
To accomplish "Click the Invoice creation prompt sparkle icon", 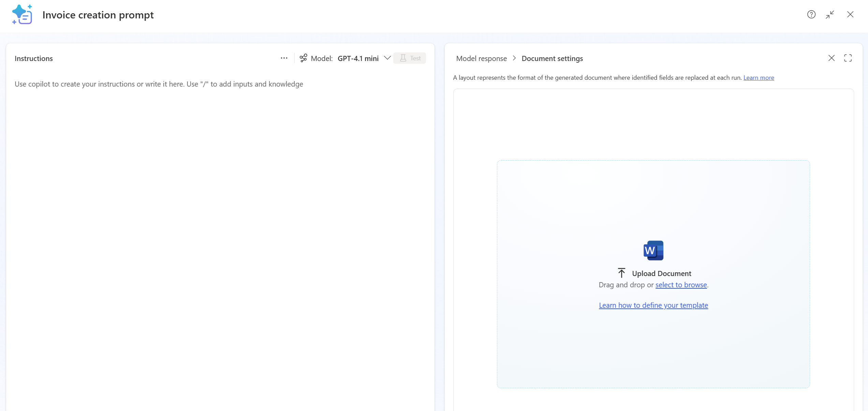I will (22, 14).
